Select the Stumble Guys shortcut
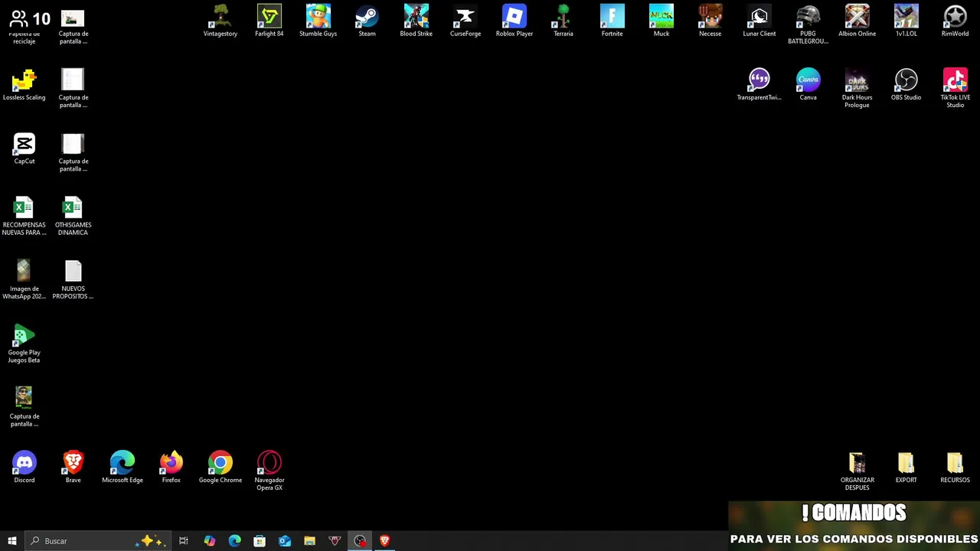The width and height of the screenshot is (980, 551). [x=318, y=21]
